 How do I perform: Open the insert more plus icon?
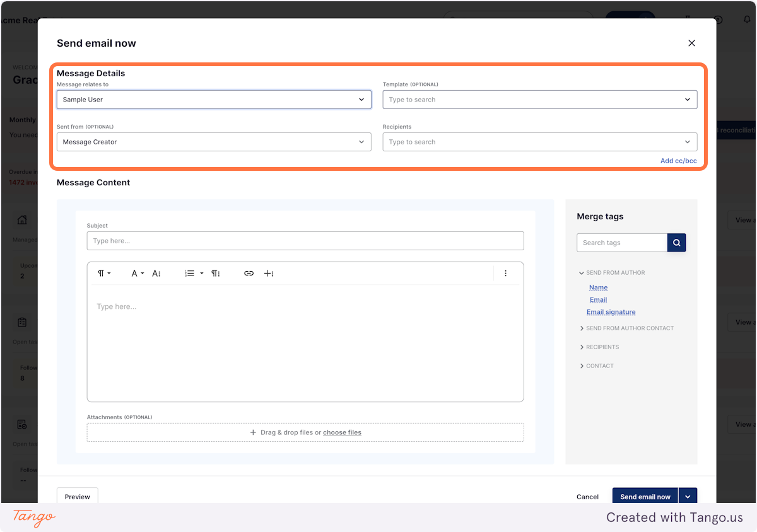coord(269,274)
